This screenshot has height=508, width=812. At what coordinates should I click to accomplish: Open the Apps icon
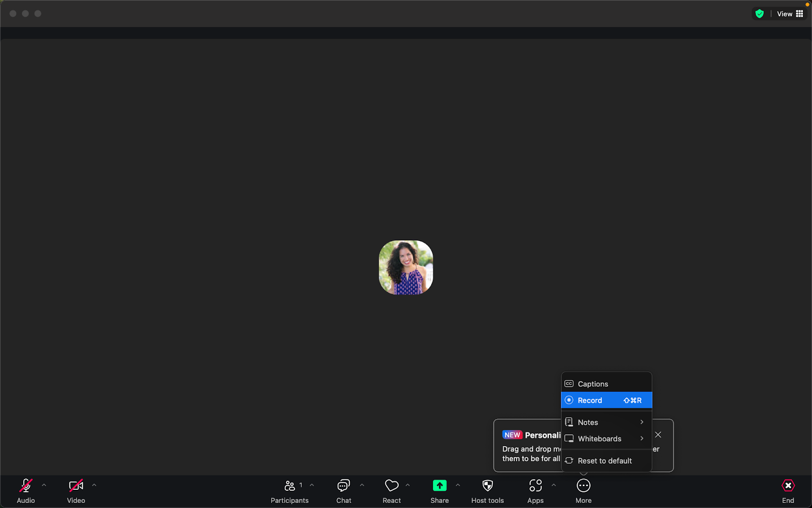pyautogui.click(x=535, y=486)
